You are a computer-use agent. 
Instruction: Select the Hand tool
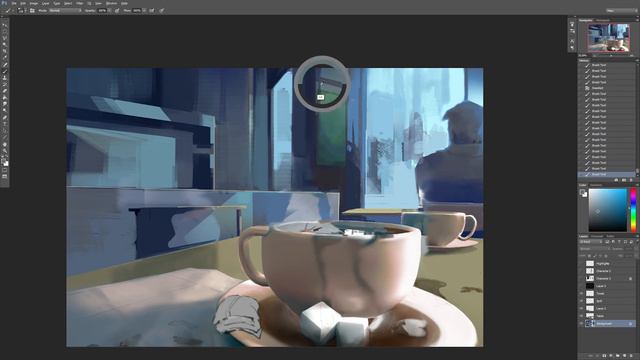[5, 144]
